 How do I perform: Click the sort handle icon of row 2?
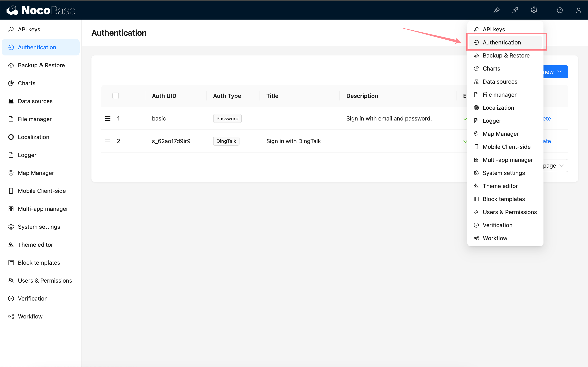[x=107, y=141]
